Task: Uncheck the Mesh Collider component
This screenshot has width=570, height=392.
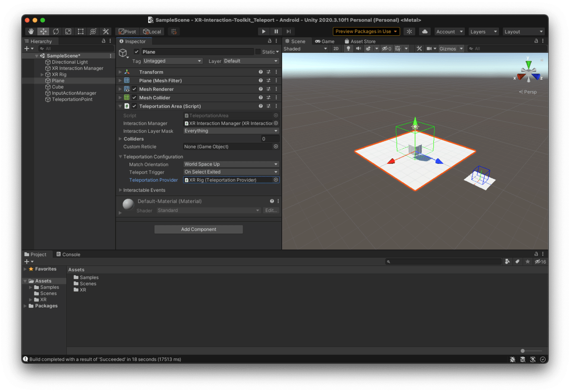Action: point(134,98)
